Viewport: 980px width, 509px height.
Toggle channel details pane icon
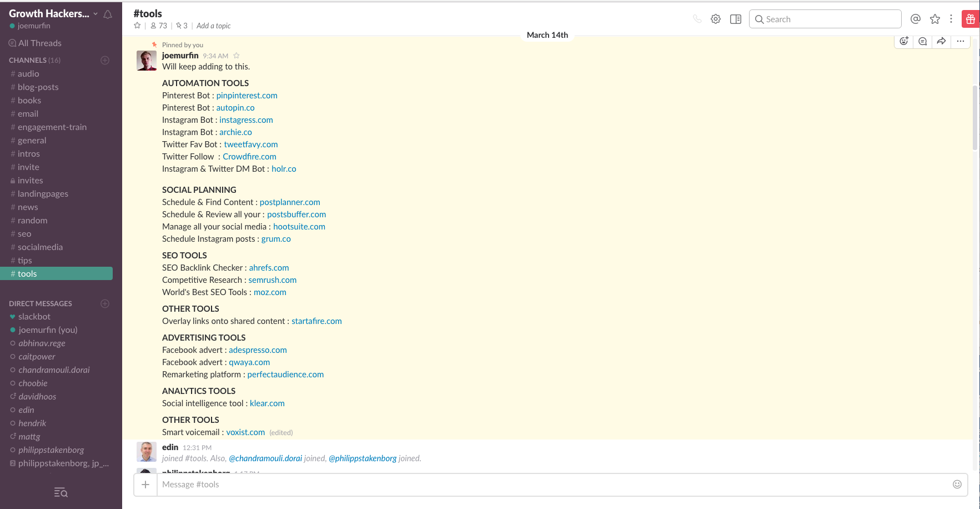[736, 19]
